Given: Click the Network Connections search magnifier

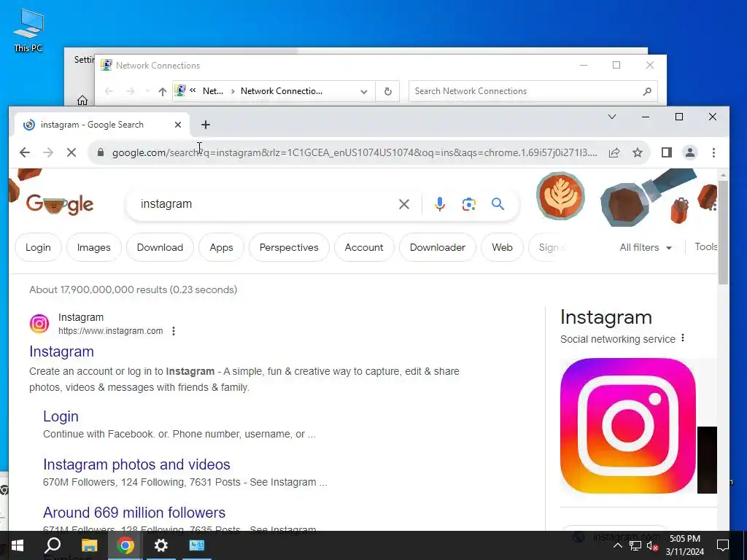Looking at the screenshot, I should point(647,91).
